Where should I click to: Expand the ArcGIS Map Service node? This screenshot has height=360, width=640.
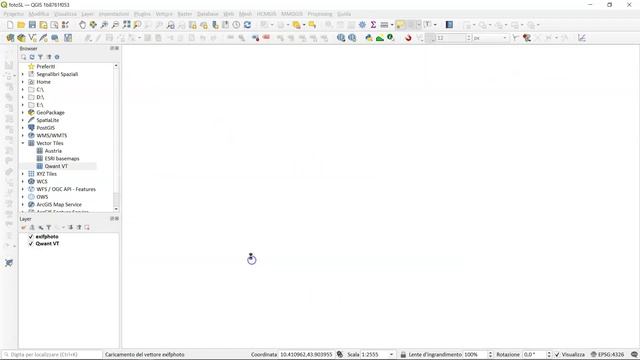[23, 204]
